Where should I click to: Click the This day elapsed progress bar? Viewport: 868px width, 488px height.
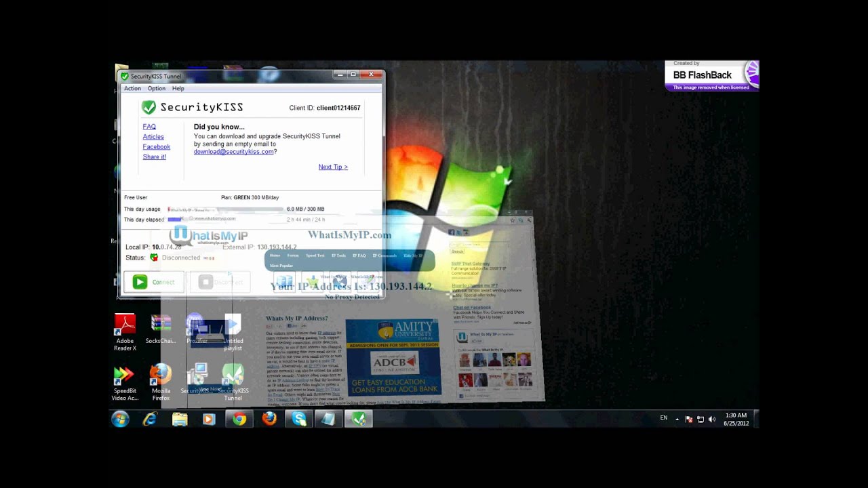(226, 220)
